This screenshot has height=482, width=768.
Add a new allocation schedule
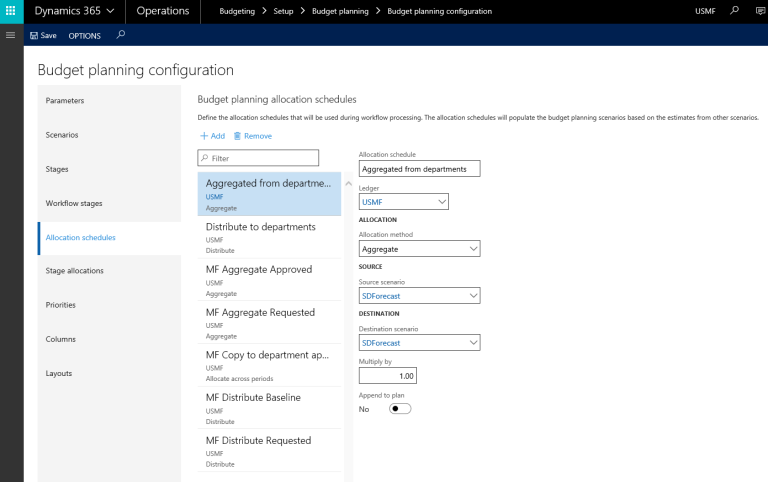(212, 135)
